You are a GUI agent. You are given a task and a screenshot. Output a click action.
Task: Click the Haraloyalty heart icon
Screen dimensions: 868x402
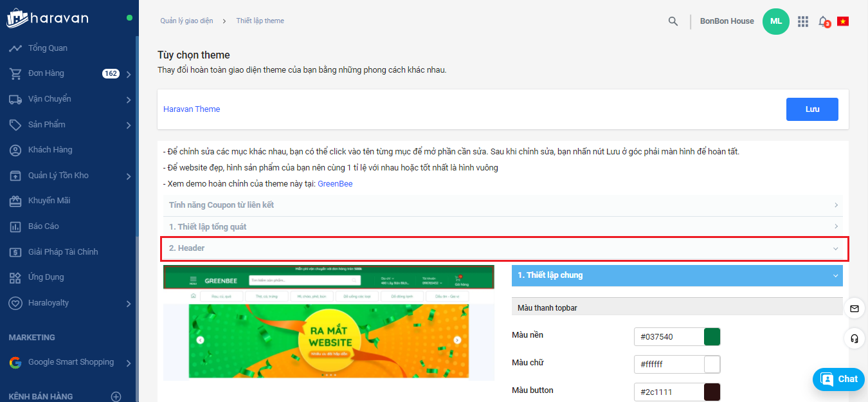click(15, 303)
